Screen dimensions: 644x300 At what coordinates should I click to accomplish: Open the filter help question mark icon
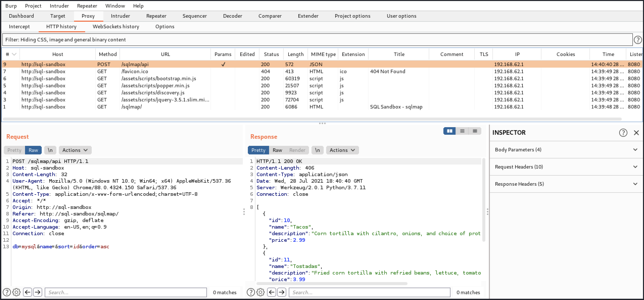pyautogui.click(x=637, y=40)
